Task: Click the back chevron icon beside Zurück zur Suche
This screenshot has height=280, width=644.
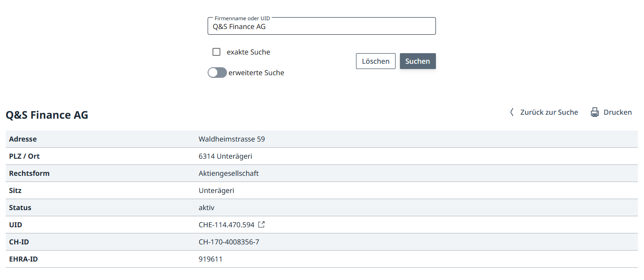Action: (x=511, y=112)
